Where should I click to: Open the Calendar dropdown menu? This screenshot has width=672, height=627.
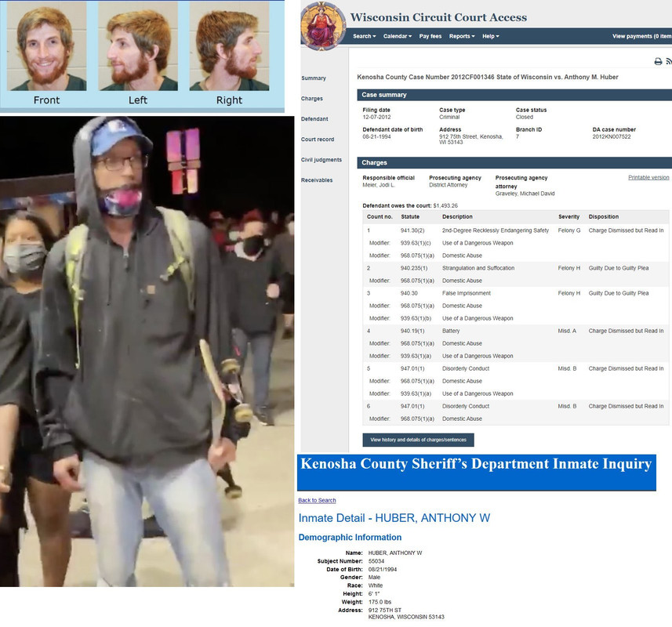coord(398,36)
